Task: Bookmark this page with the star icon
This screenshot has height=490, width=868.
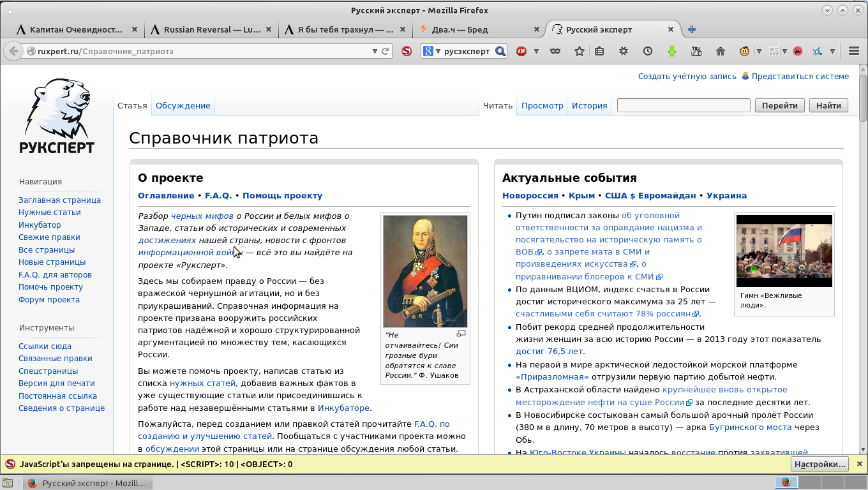Action: pos(579,51)
